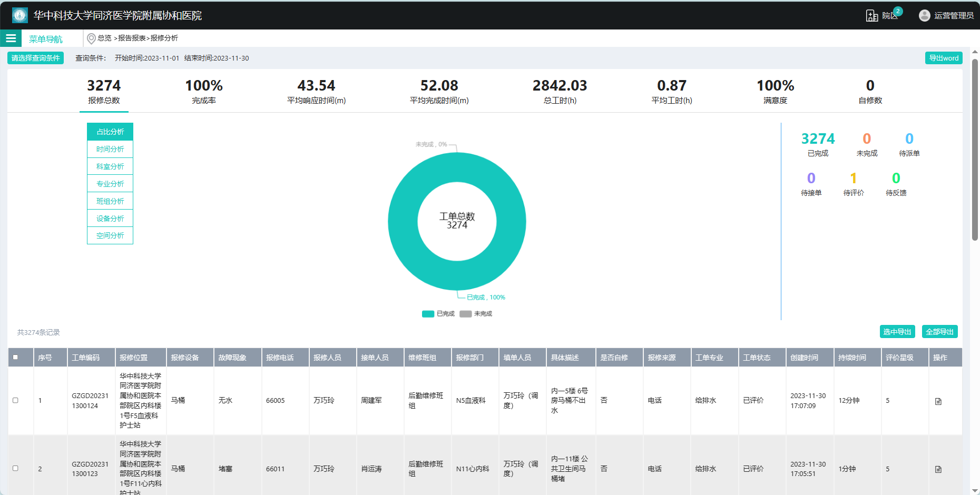Click the hospital building 院区 icon
The image size is (980, 495).
872,15
